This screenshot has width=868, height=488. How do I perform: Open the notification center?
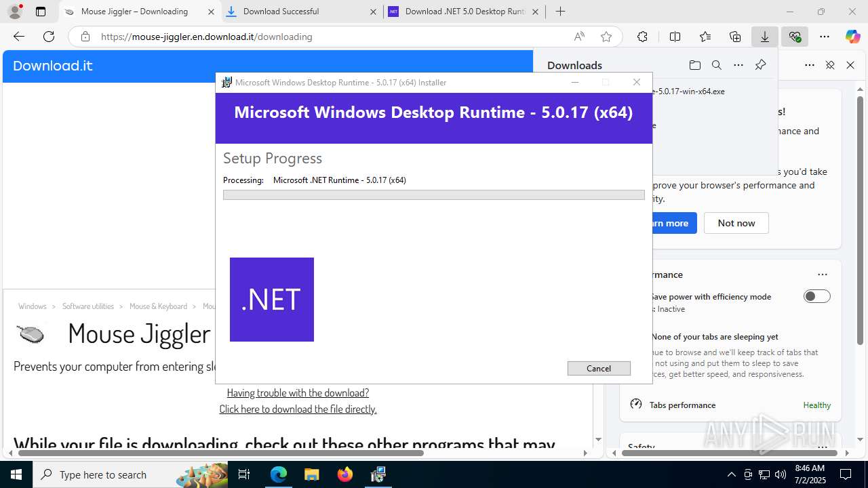pos(846,474)
